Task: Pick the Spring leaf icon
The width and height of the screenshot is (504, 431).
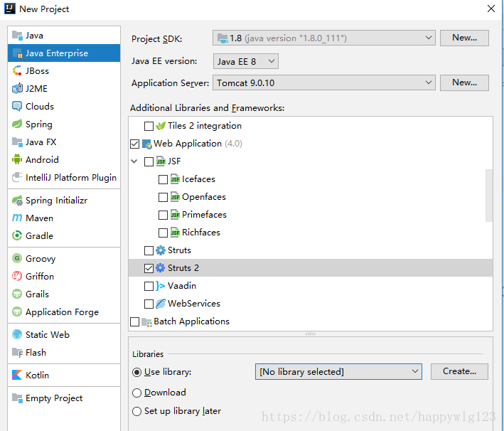Action: pyautogui.click(x=17, y=124)
